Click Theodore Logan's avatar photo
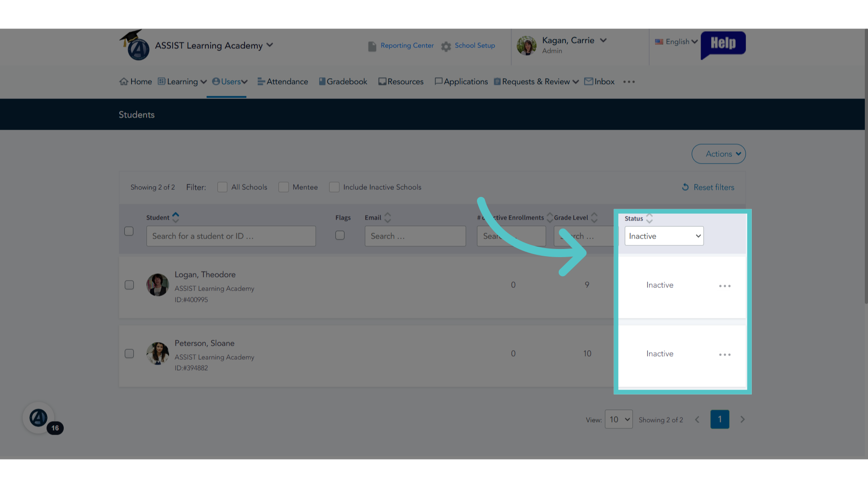The width and height of the screenshot is (868, 488). click(x=157, y=285)
